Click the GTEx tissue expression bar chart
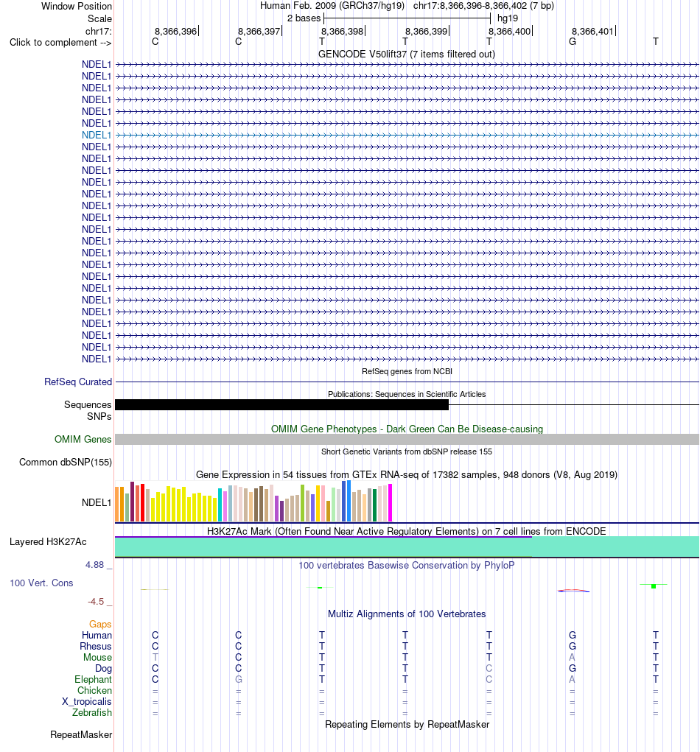The width and height of the screenshot is (700, 752). pyautogui.click(x=253, y=501)
